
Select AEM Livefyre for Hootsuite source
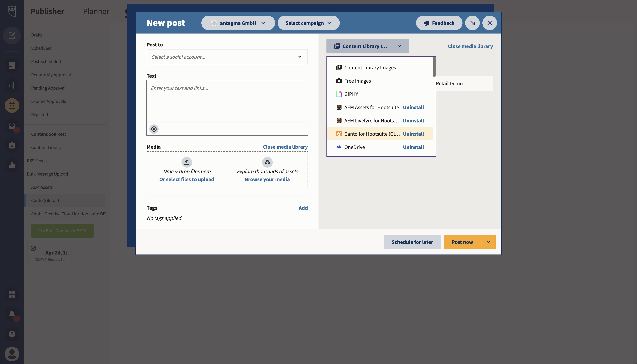tap(371, 120)
